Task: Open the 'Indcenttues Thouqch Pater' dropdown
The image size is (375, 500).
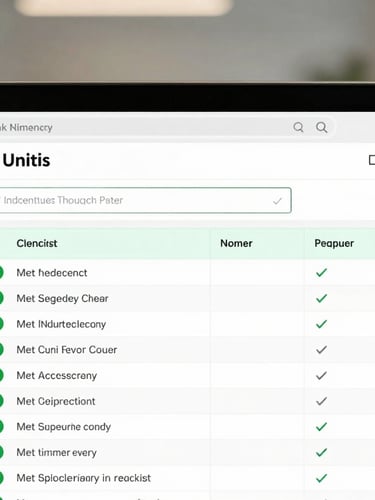Action: [145, 200]
